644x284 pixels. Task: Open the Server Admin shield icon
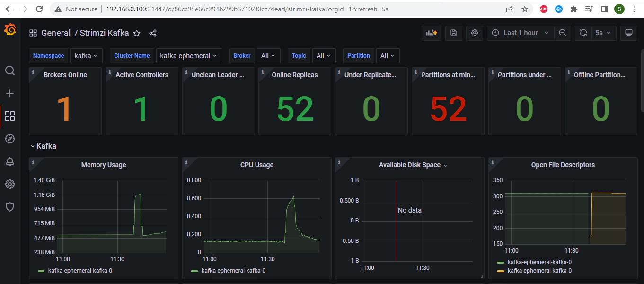coord(10,207)
